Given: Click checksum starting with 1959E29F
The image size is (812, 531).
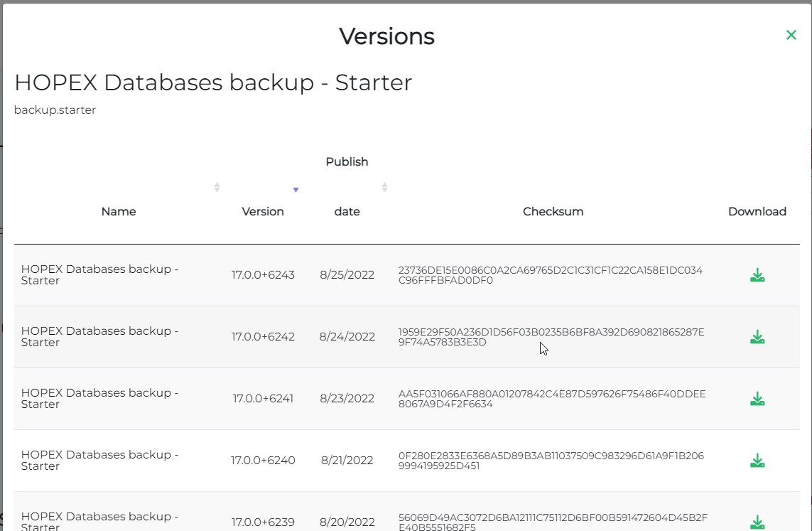Looking at the screenshot, I should click(x=551, y=337).
